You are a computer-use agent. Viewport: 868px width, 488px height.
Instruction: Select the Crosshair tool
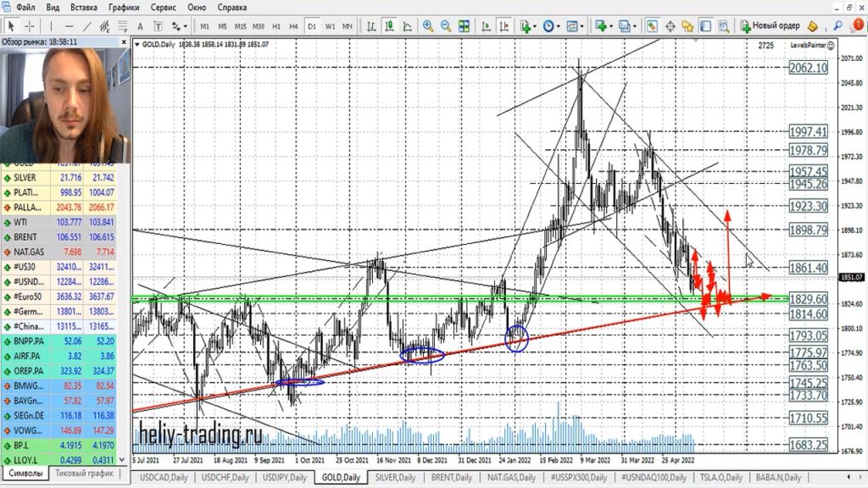point(29,26)
